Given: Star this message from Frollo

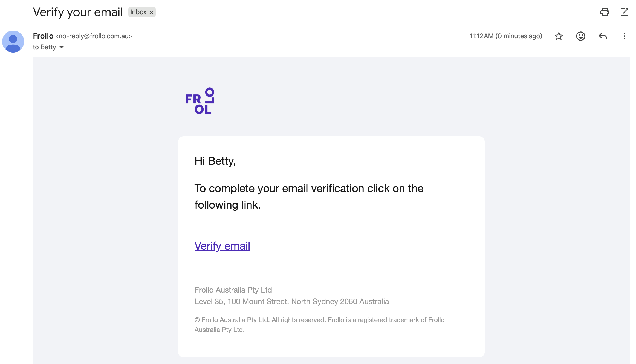Looking at the screenshot, I should (x=559, y=36).
